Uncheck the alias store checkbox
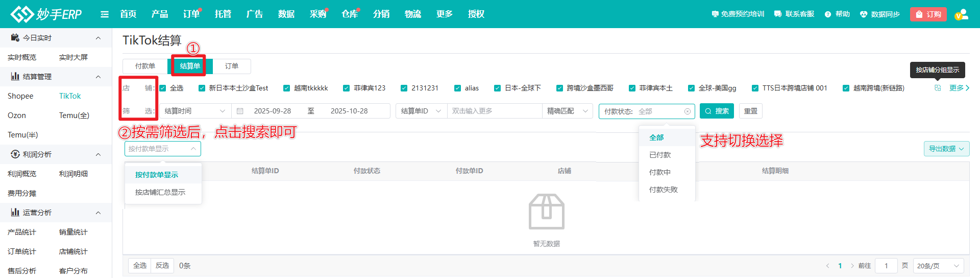This screenshot has height=278, width=980. 458,88
